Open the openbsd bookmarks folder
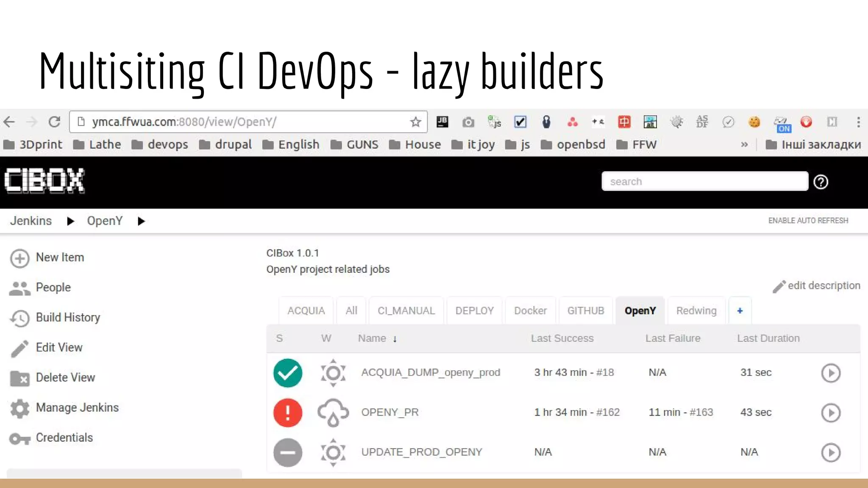868x488 pixels. 573,144
